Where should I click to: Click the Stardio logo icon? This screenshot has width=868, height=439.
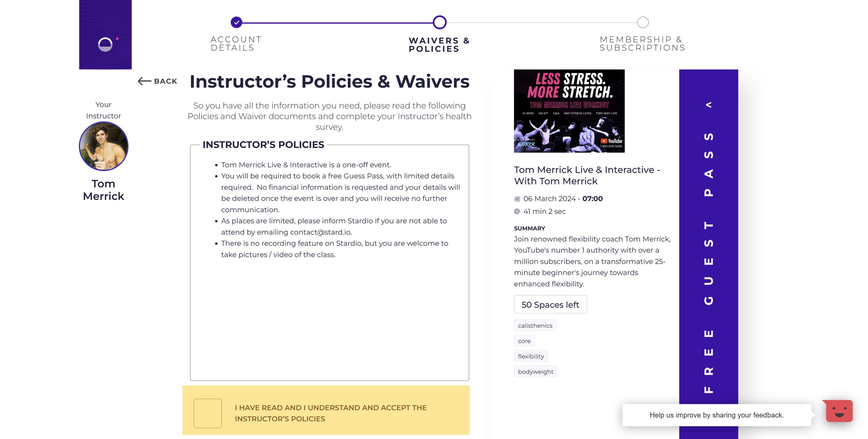pos(105,44)
